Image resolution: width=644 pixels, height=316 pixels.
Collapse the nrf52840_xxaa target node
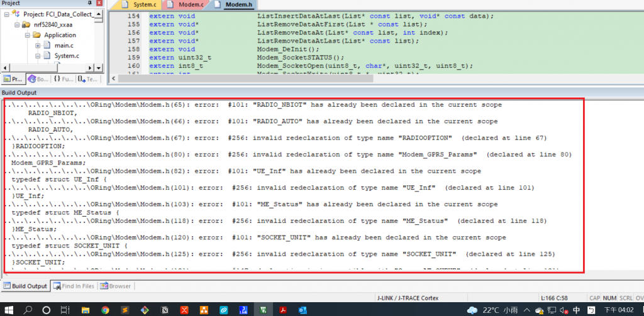click(x=17, y=25)
